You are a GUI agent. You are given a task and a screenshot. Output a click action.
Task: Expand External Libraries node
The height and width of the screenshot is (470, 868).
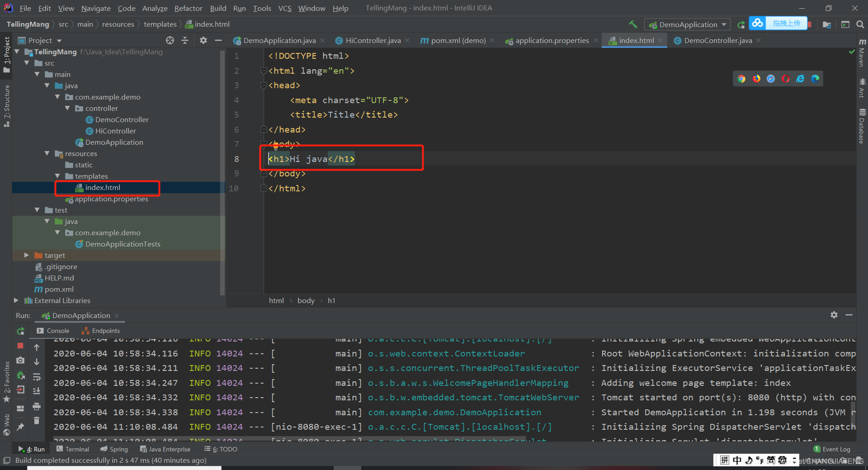click(x=16, y=300)
